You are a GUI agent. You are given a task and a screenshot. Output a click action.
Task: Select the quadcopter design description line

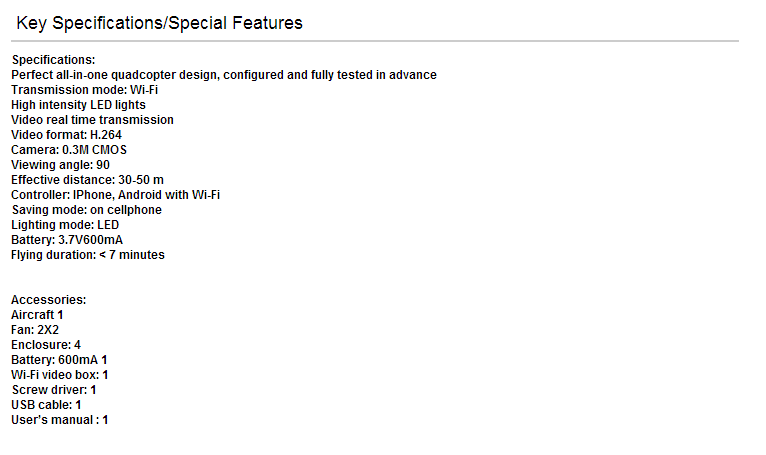point(224,75)
